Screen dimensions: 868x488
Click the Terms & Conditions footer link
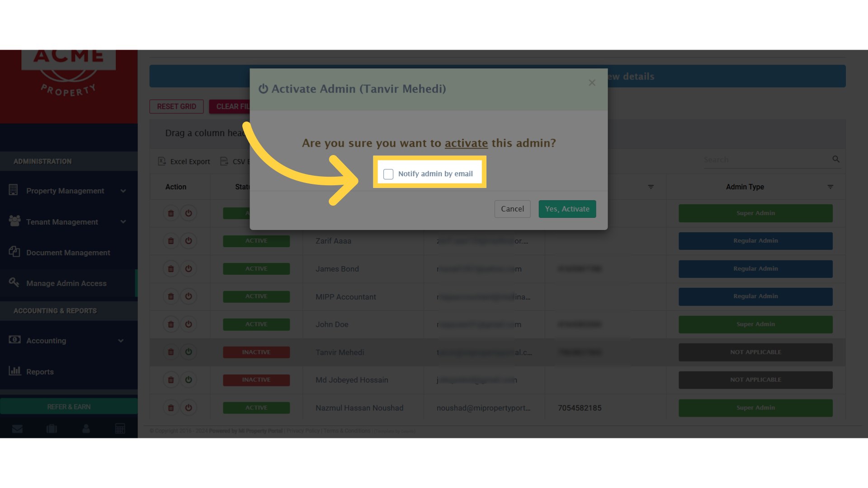347,431
